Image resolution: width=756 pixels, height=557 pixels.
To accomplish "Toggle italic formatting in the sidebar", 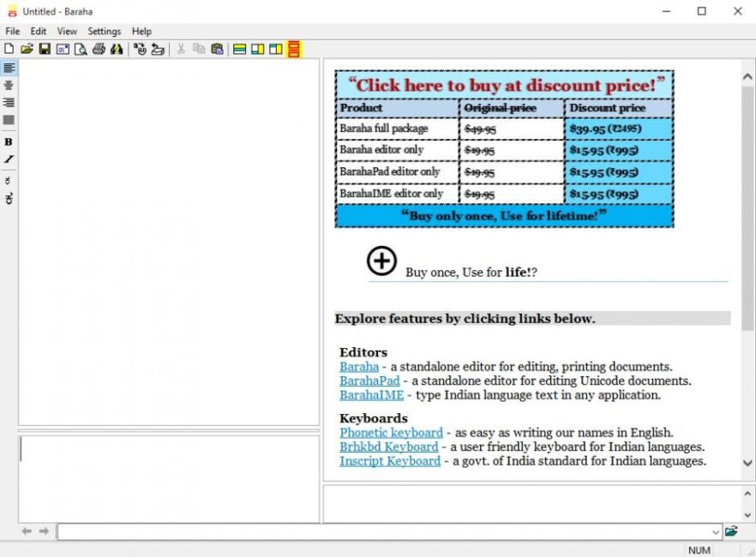I will 9,159.
